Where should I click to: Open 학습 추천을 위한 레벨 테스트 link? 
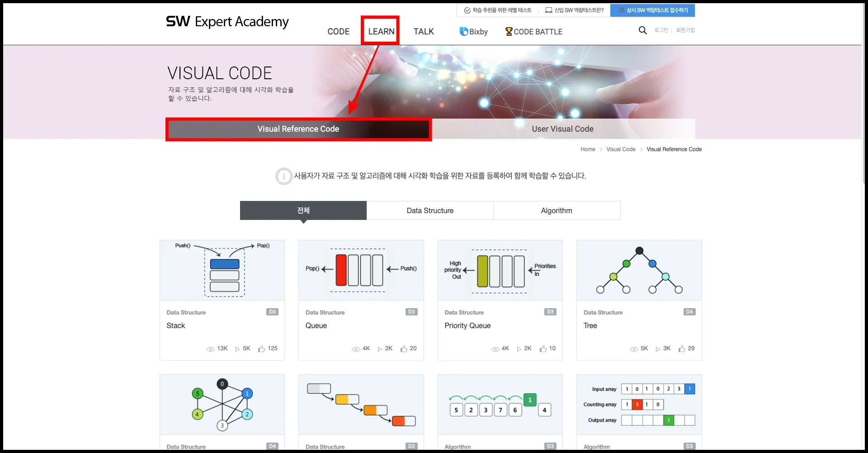[x=498, y=10]
